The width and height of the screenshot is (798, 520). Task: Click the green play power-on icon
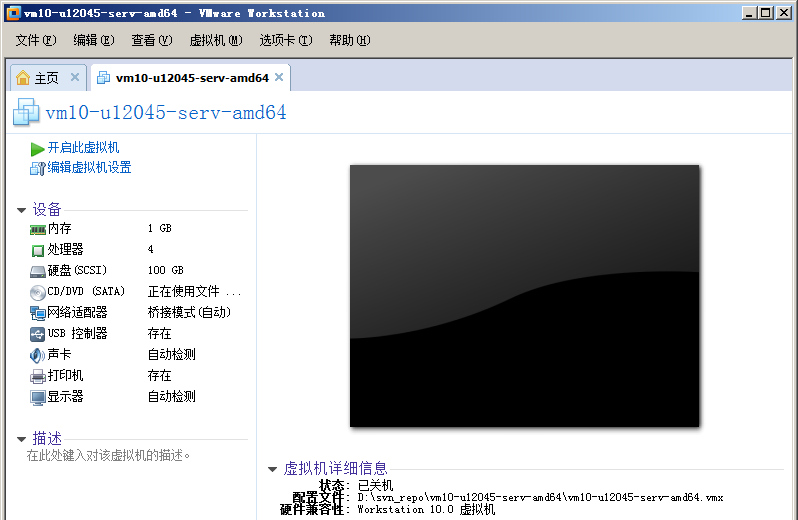pos(37,149)
